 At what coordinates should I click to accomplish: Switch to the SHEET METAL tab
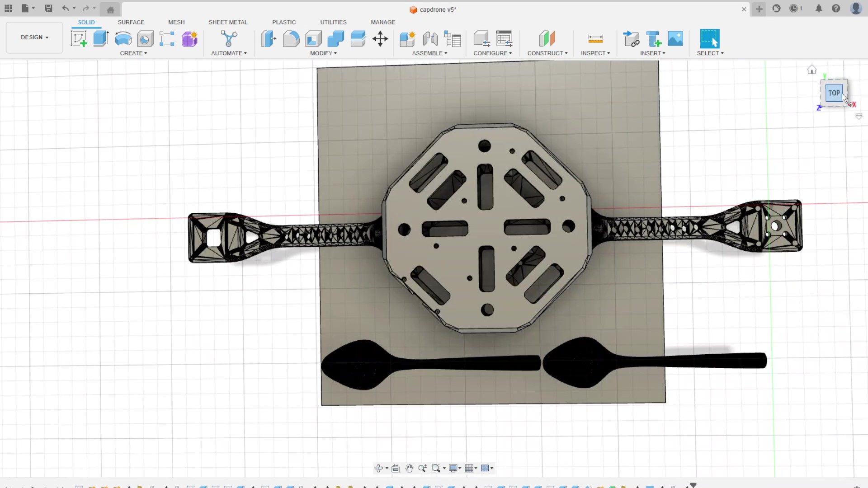coord(228,22)
